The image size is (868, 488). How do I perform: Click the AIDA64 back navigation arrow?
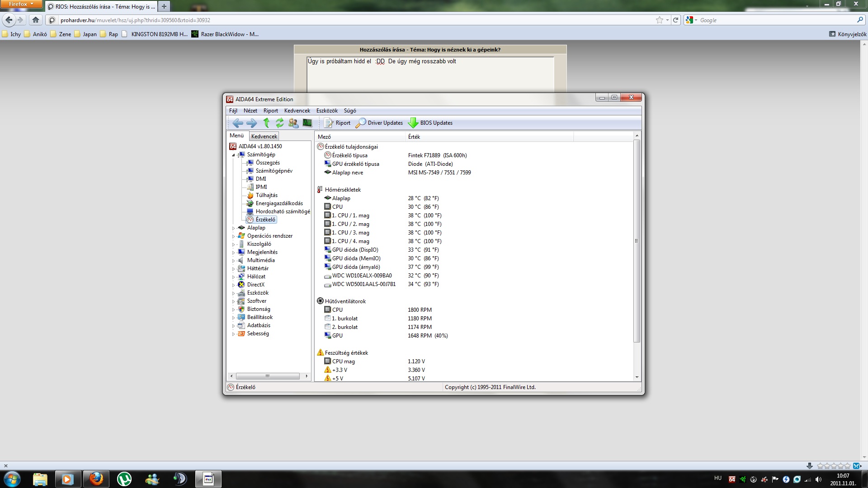pyautogui.click(x=237, y=123)
